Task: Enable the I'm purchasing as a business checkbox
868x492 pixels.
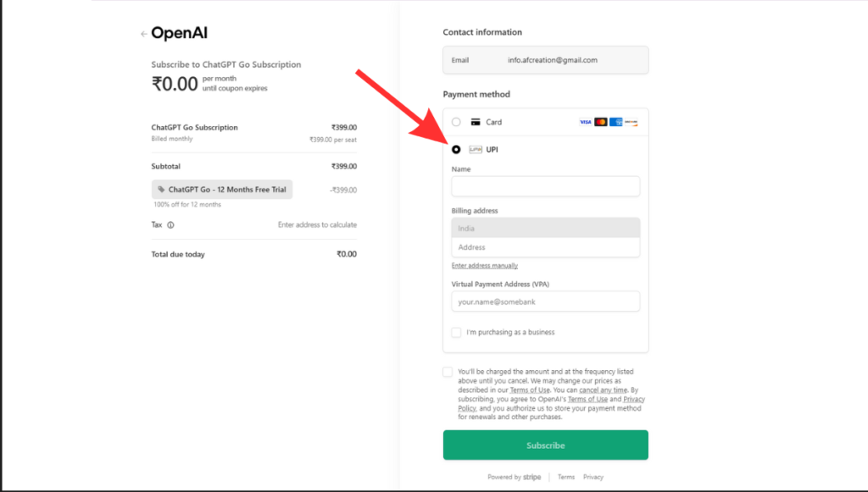Action: point(456,332)
